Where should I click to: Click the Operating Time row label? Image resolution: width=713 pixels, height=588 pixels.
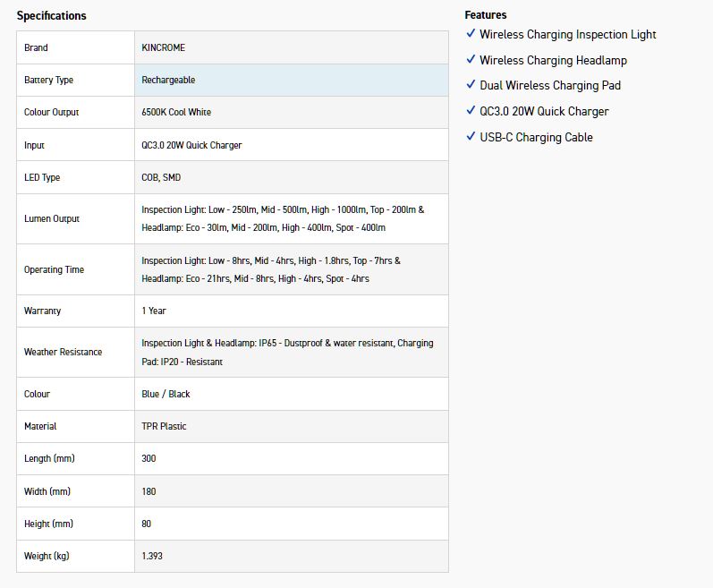[x=54, y=269]
